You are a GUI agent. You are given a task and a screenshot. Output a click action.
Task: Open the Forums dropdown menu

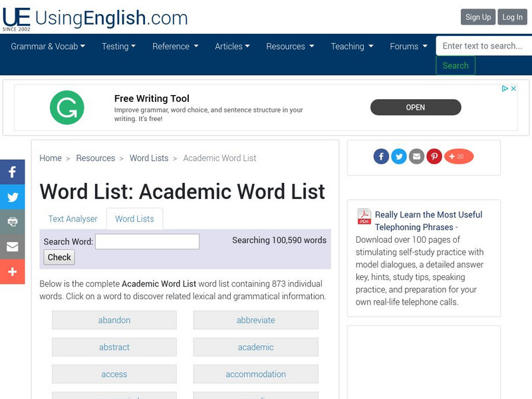408,47
